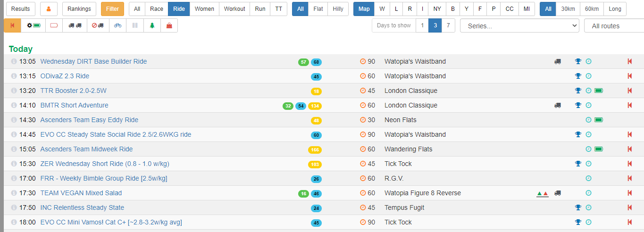The width and height of the screenshot is (644, 232).
Task: Toggle the no-truck (banned) filter icon
Action: (x=98, y=25)
